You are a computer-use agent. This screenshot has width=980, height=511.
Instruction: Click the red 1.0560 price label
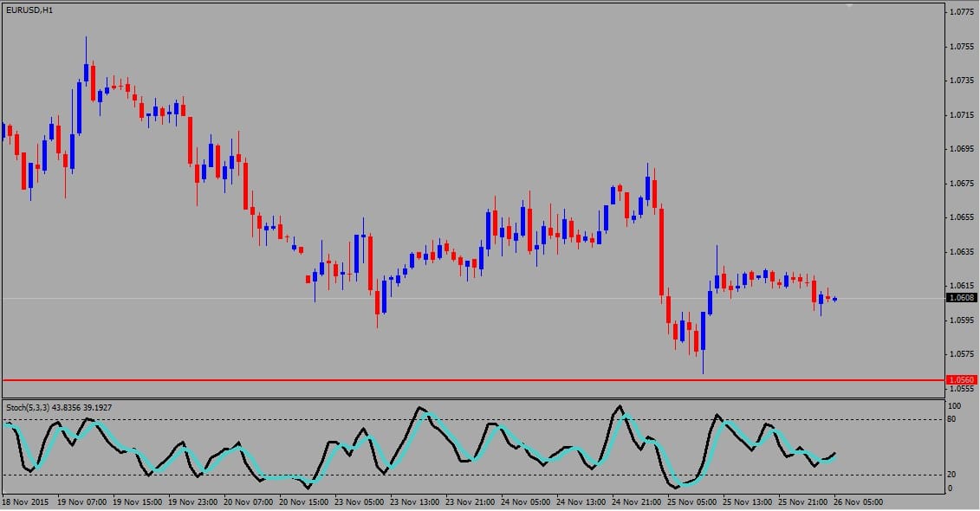[961, 380]
